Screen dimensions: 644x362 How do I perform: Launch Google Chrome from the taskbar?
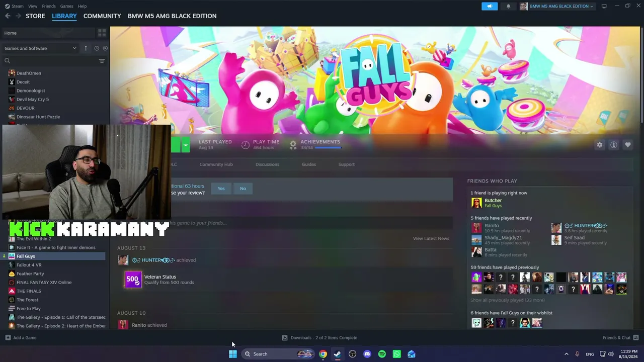click(323, 354)
